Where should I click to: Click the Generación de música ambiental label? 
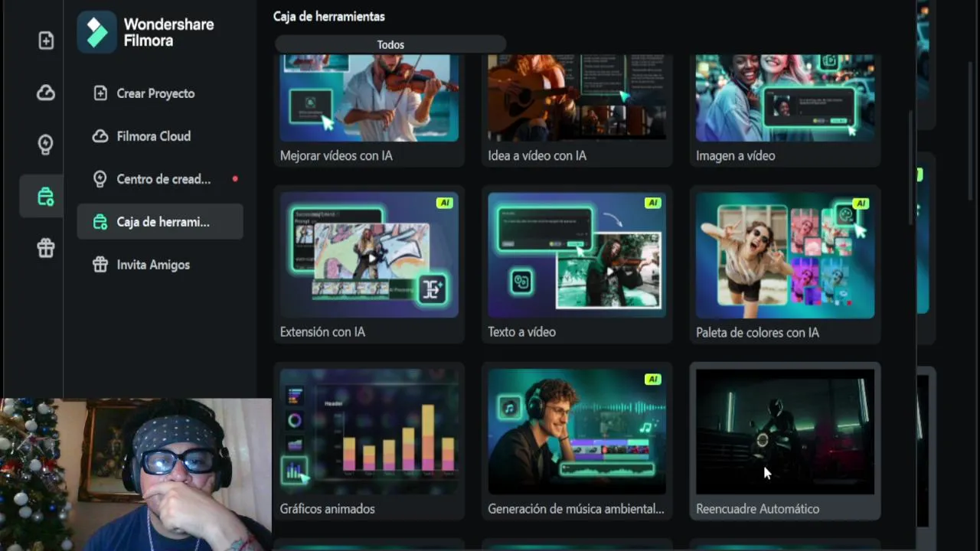(576, 509)
